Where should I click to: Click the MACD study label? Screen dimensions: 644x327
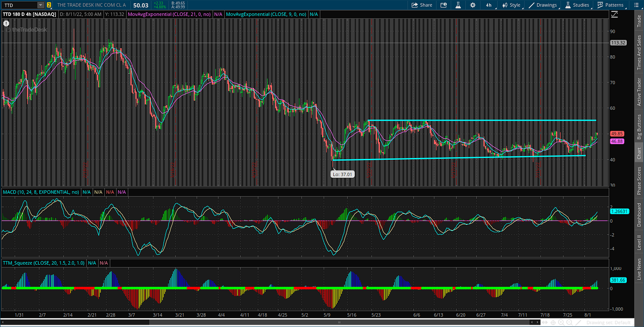click(x=40, y=192)
